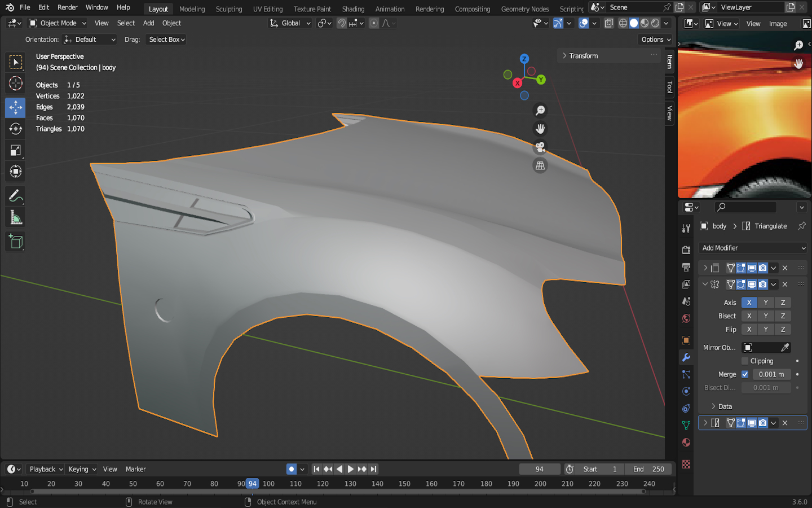Click the Options button in the viewport header
The image size is (812, 508).
pyautogui.click(x=656, y=40)
